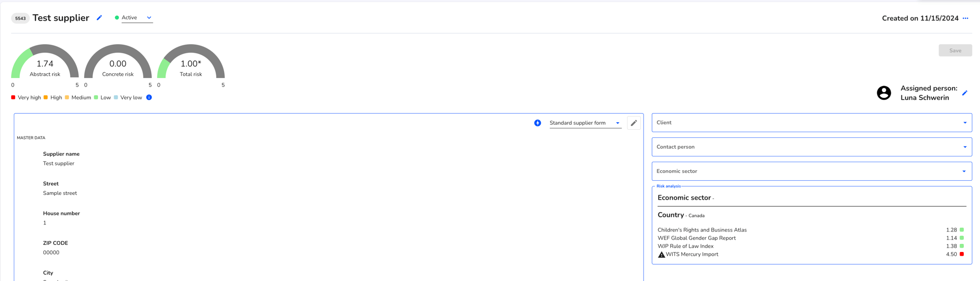This screenshot has width=980, height=281.
Task: Click the blue lightning bolt icon
Action: (x=537, y=123)
